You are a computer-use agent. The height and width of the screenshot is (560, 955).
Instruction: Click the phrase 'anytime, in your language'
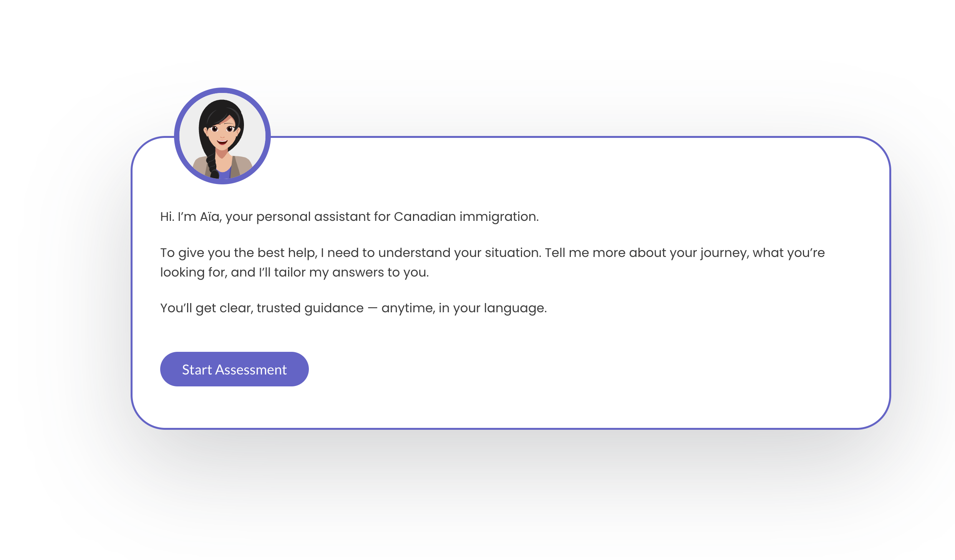(x=464, y=308)
